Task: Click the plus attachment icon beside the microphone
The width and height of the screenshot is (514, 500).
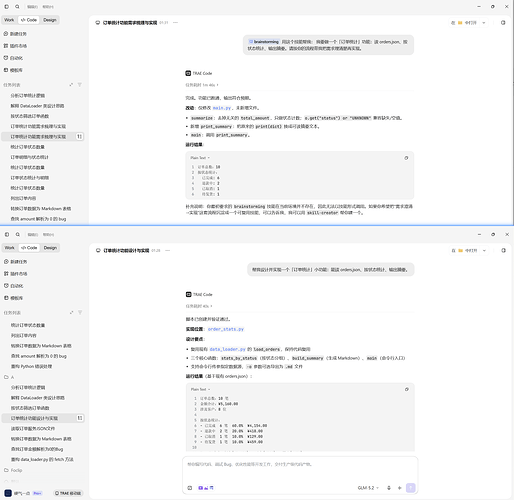Action: pos(400,488)
